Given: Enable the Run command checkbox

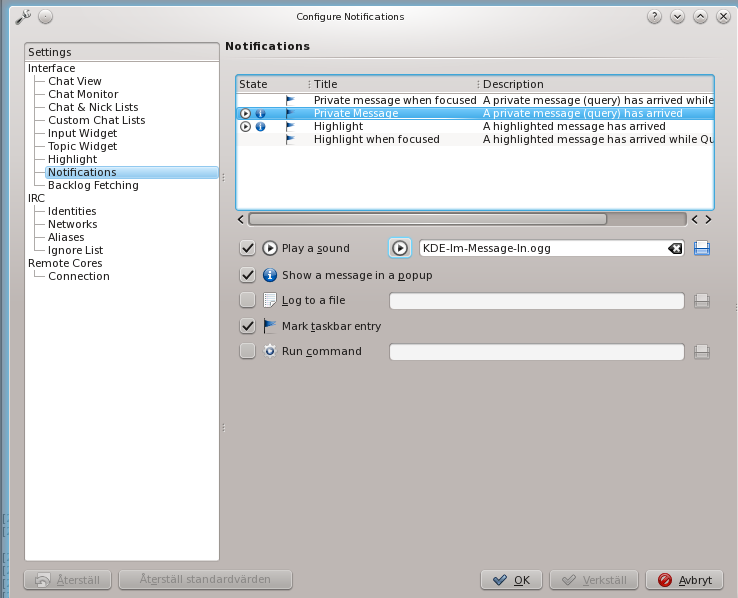Looking at the screenshot, I should point(248,352).
